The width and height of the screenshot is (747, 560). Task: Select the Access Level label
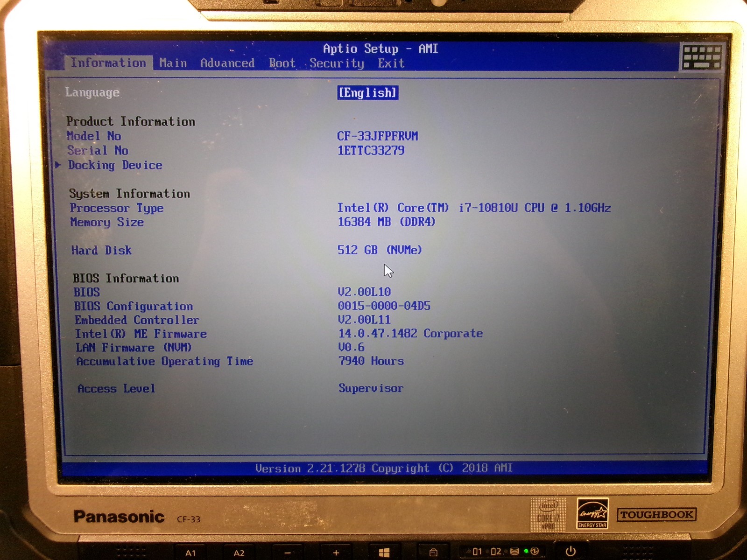116,388
